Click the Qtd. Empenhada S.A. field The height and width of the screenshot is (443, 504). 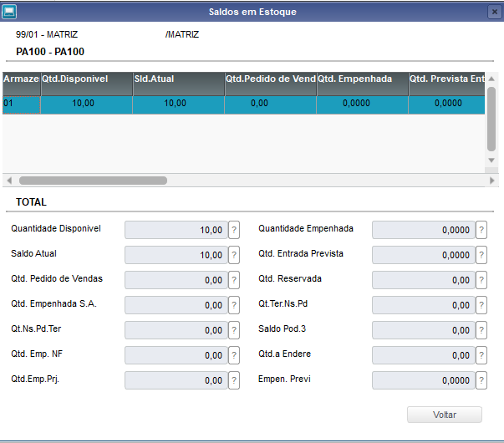click(x=176, y=305)
